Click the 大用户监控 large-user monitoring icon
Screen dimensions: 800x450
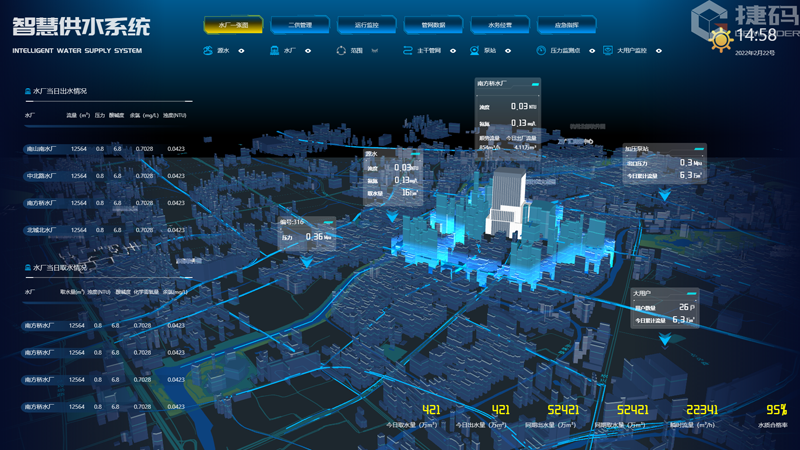(x=607, y=51)
